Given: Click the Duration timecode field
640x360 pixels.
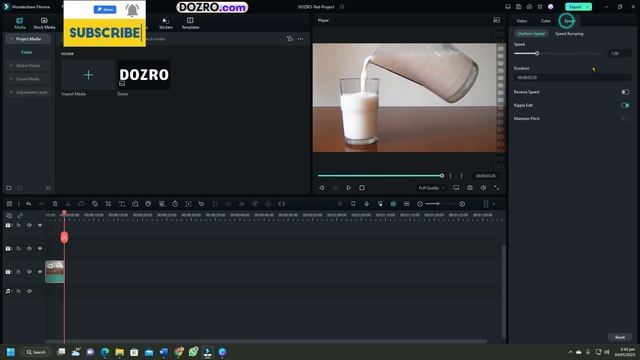Looking at the screenshot, I should (572, 77).
